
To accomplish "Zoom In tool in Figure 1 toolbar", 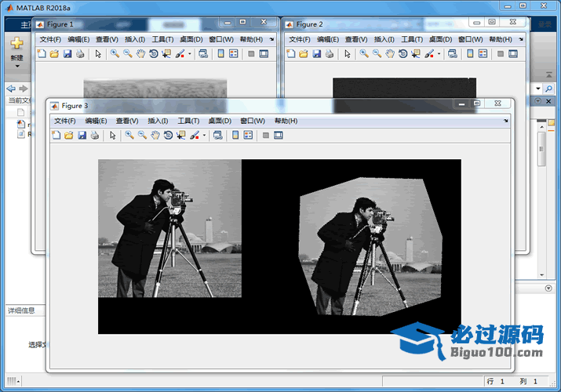I will tap(115, 53).
